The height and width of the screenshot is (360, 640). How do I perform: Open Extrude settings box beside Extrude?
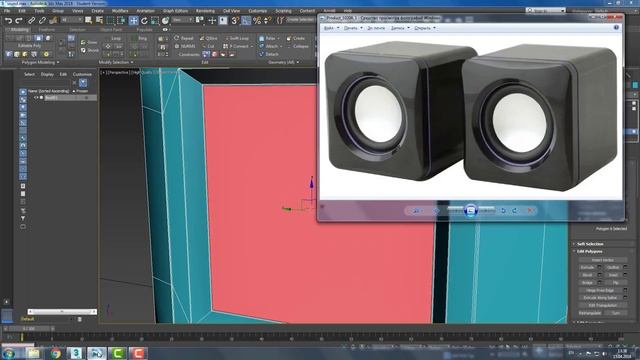tap(600, 267)
